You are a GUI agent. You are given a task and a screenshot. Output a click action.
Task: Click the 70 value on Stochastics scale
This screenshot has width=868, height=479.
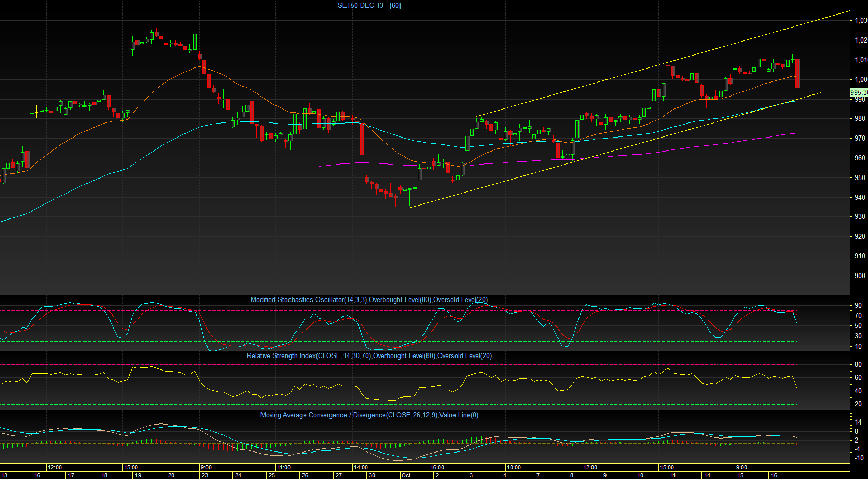click(x=858, y=316)
